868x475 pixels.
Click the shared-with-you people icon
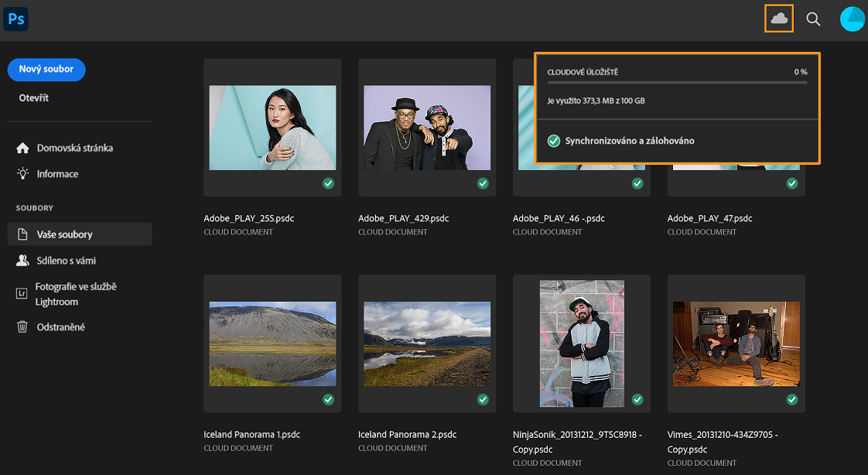pyautogui.click(x=22, y=261)
